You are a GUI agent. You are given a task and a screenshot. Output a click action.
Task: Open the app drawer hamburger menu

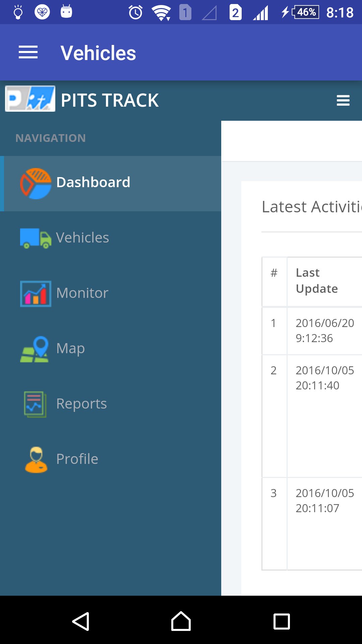(x=28, y=53)
